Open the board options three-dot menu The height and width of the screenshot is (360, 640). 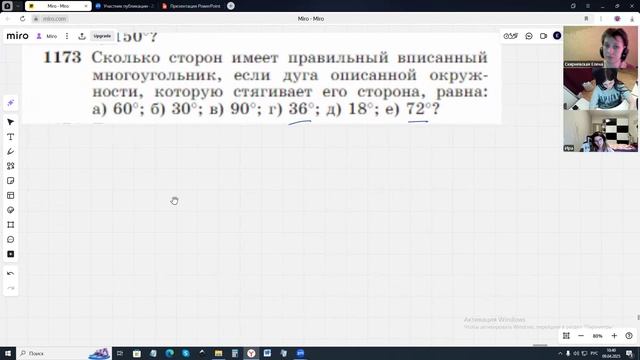coord(67,36)
